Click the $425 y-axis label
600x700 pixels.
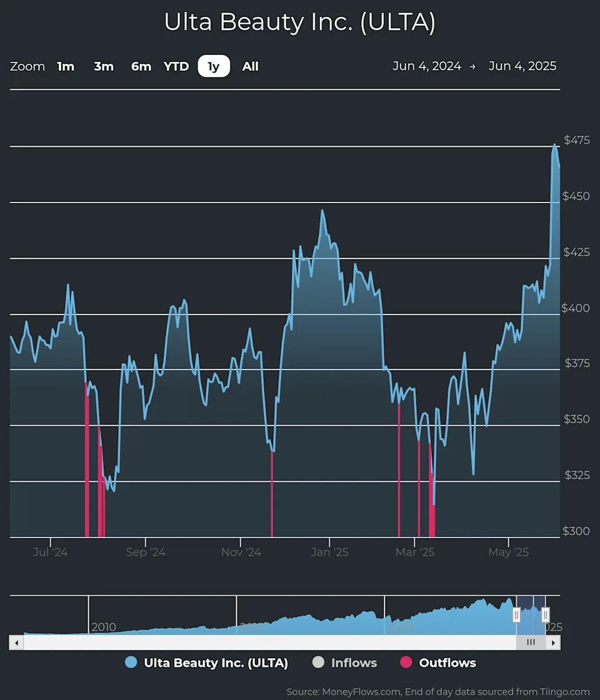tap(576, 252)
